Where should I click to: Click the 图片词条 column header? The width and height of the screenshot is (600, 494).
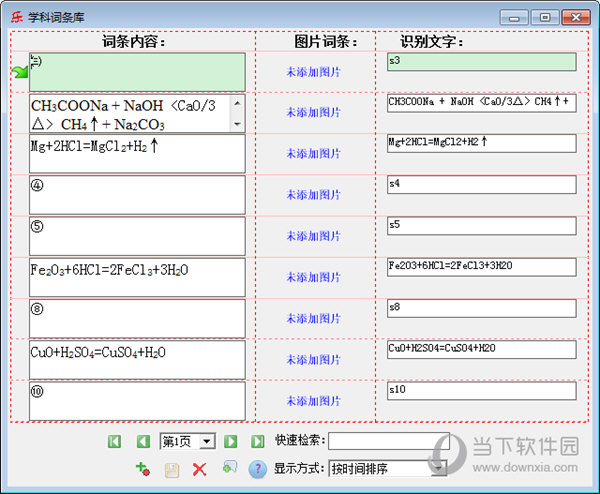(325, 41)
